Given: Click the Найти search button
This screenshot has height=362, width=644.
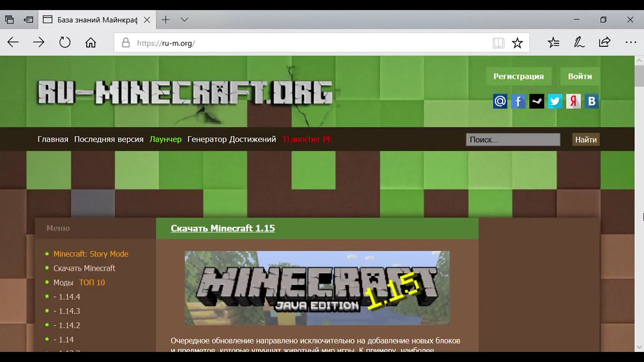Looking at the screenshot, I should (x=586, y=140).
